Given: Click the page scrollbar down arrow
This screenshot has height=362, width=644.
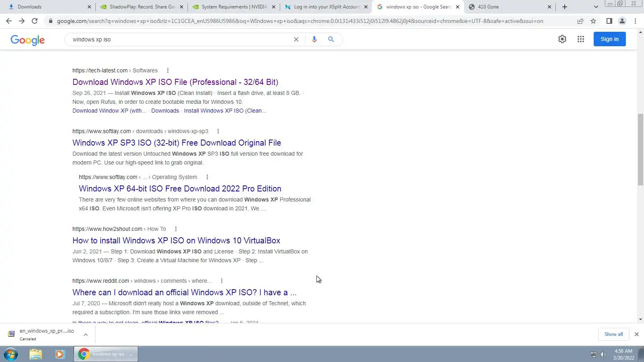Looking at the screenshot, I should tap(640, 320).
